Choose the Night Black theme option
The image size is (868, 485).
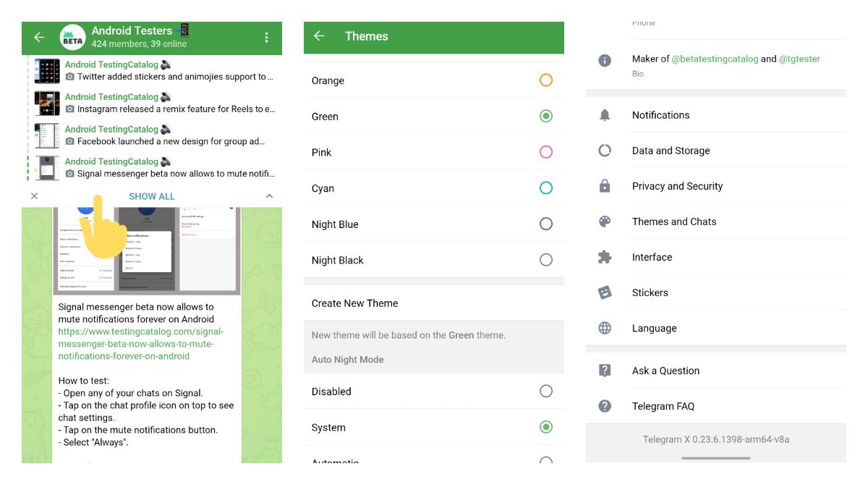click(546, 260)
